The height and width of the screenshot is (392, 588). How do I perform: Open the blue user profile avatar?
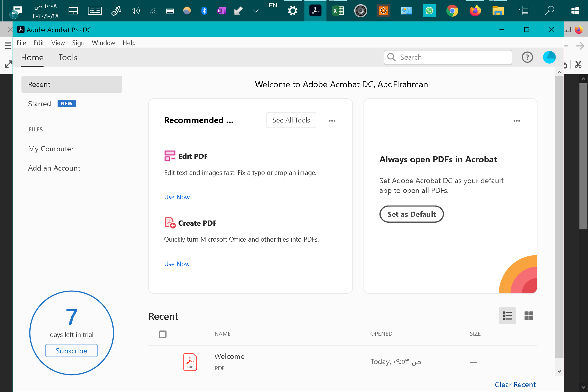coord(549,57)
